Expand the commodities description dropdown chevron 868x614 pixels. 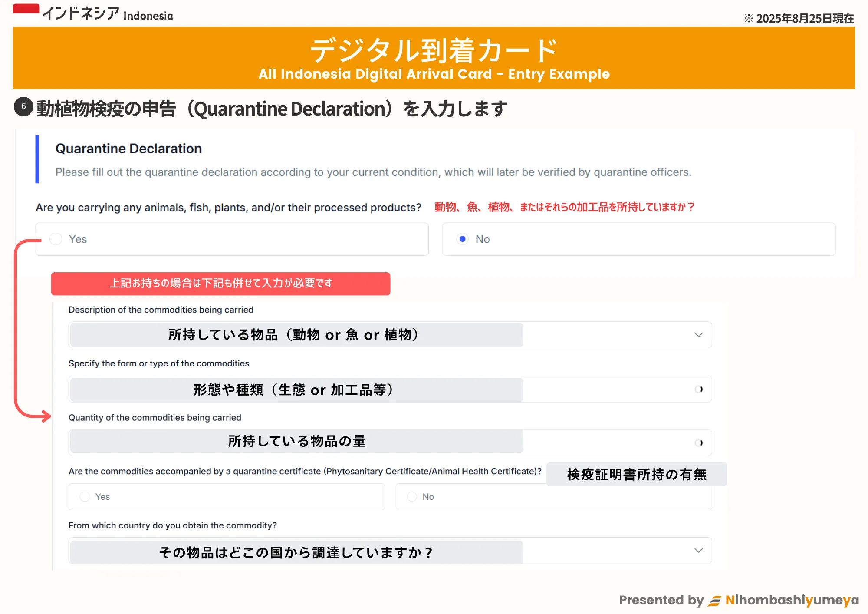click(698, 335)
